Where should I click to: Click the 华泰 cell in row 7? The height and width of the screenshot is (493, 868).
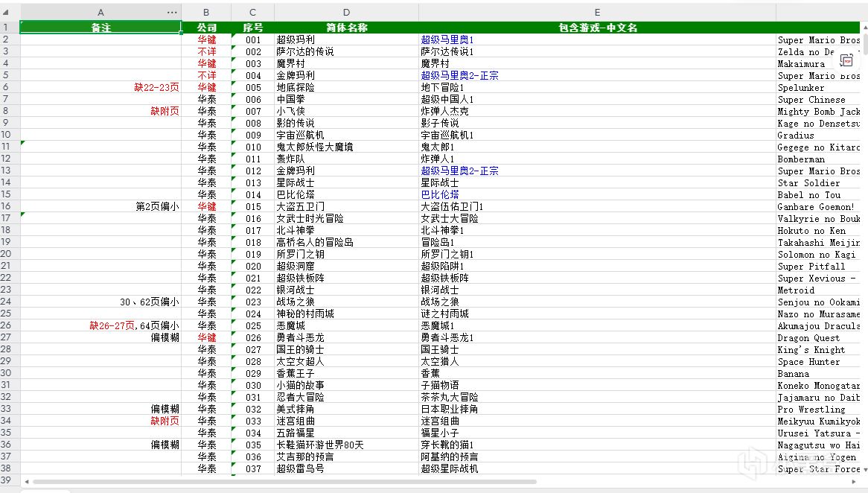coord(207,99)
